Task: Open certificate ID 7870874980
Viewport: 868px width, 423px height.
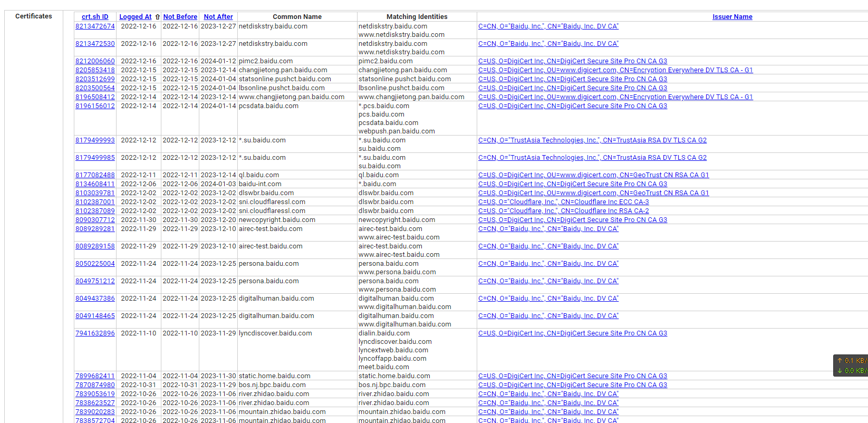Action: coord(95,385)
